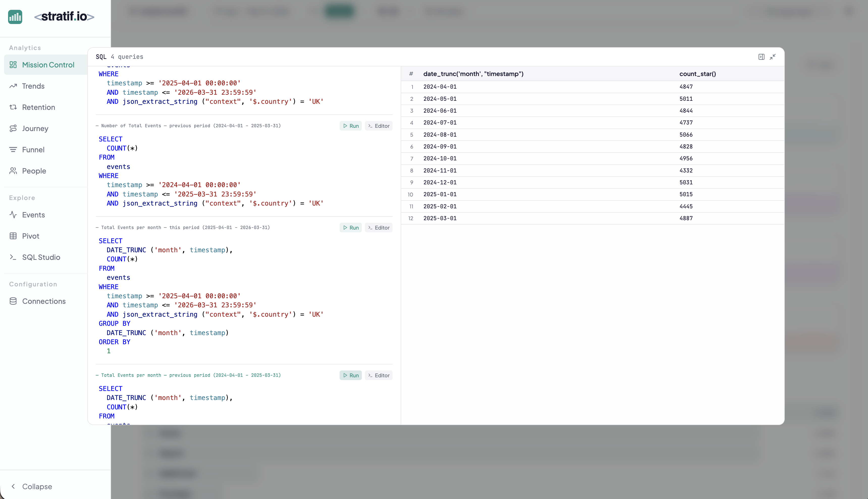This screenshot has width=868, height=499.
Task: Open Editor for Total Events per month previous period
Action: click(x=379, y=375)
